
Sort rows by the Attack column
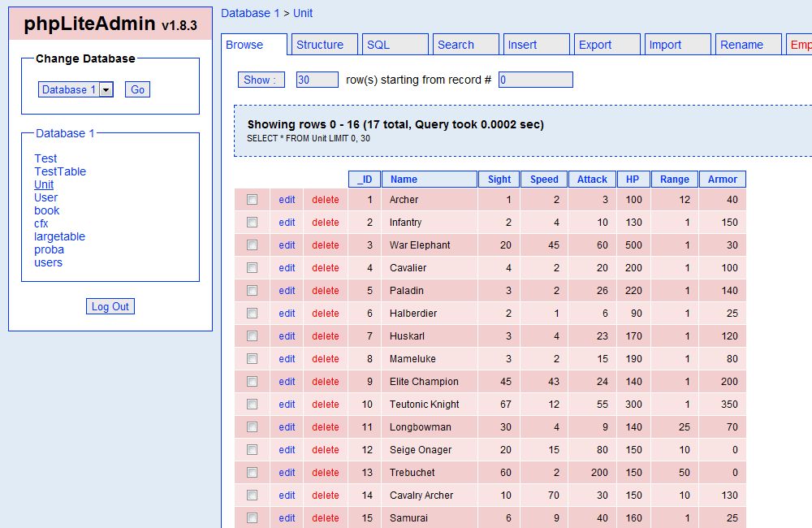(592, 179)
